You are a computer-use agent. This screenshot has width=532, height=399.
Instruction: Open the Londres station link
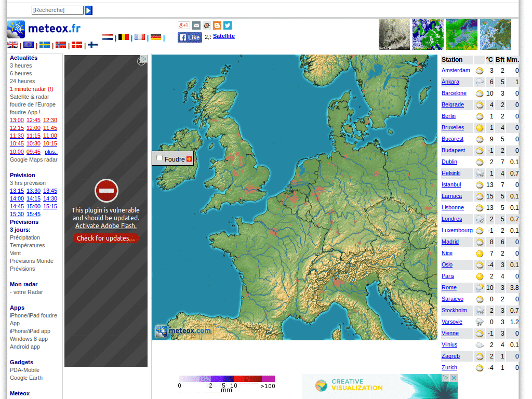click(451, 219)
